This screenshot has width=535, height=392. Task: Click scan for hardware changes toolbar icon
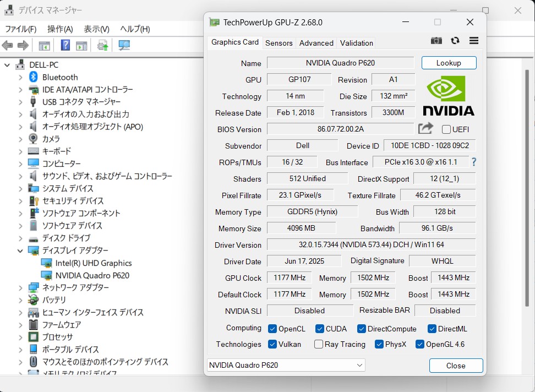124,45
